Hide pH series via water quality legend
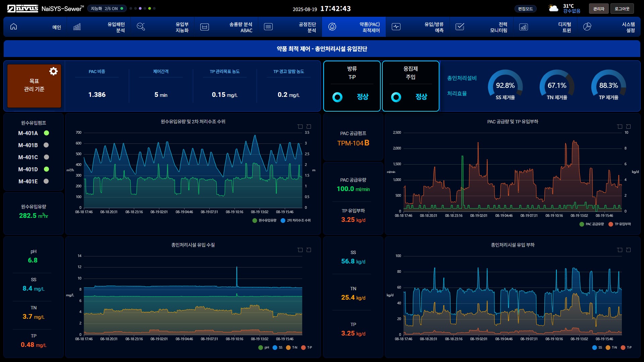 (x=264, y=347)
